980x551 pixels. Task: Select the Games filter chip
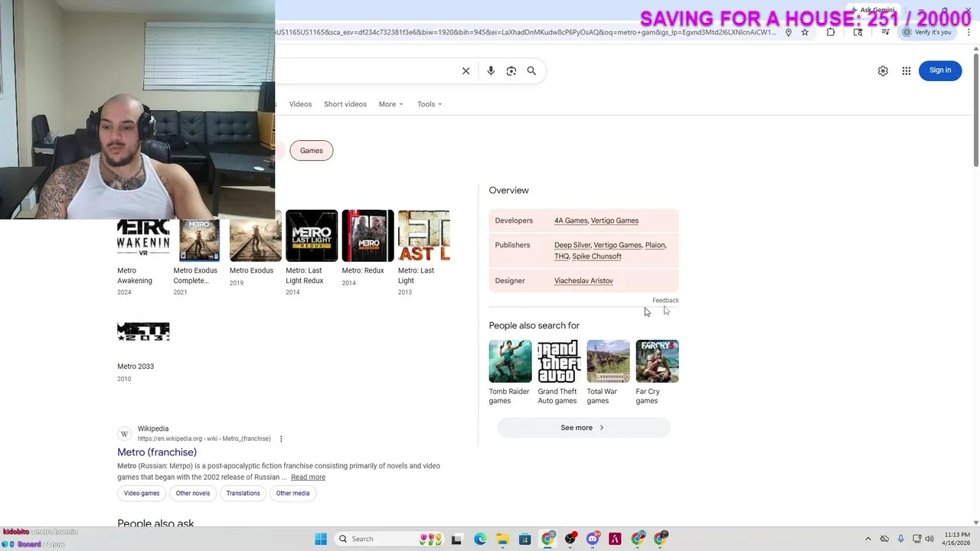[312, 151]
